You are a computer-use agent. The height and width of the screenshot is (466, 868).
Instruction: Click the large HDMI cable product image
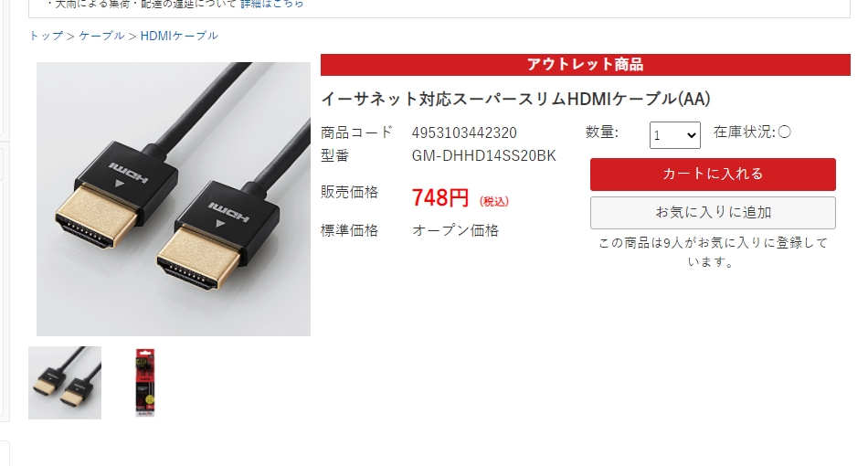tap(174, 198)
